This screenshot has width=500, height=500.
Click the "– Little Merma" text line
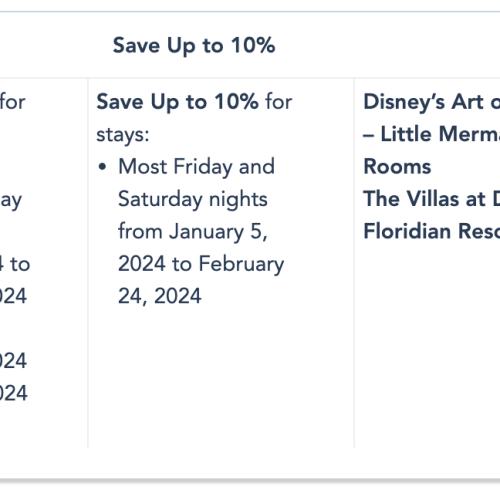coord(432,134)
